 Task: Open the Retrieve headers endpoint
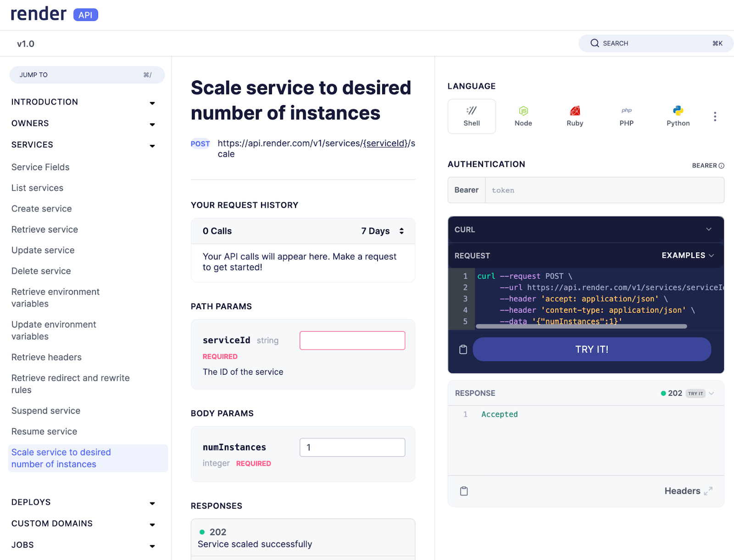46,357
